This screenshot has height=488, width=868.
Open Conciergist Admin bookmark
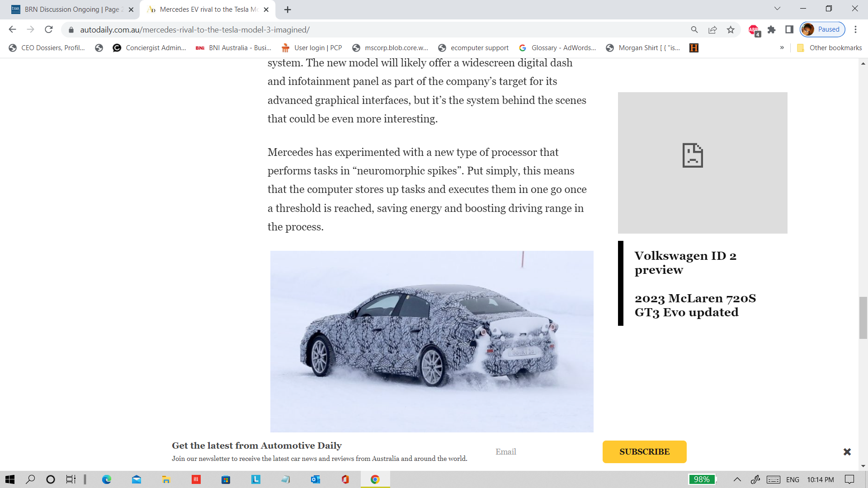pyautogui.click(x=150, y=48)
